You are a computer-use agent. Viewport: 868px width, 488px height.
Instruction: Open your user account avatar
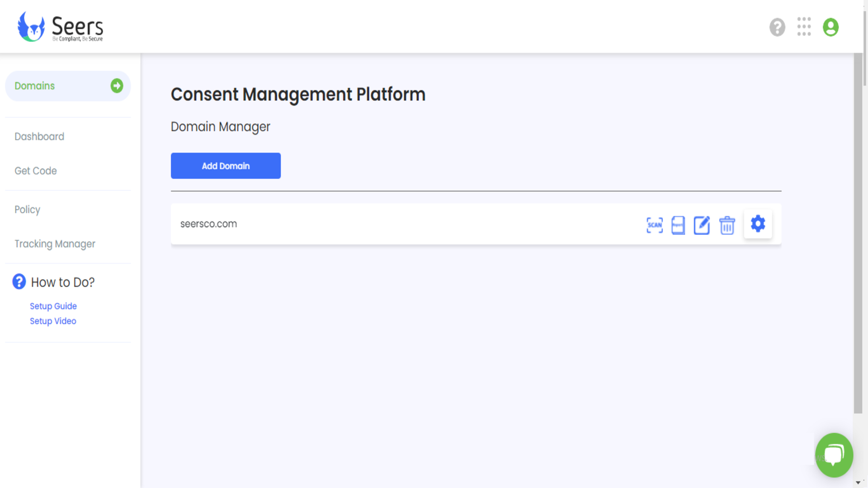click(830, 27)
